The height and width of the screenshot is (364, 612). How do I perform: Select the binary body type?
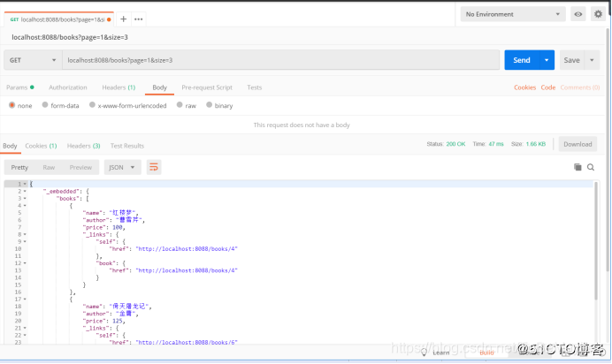(x=210, y=105)
